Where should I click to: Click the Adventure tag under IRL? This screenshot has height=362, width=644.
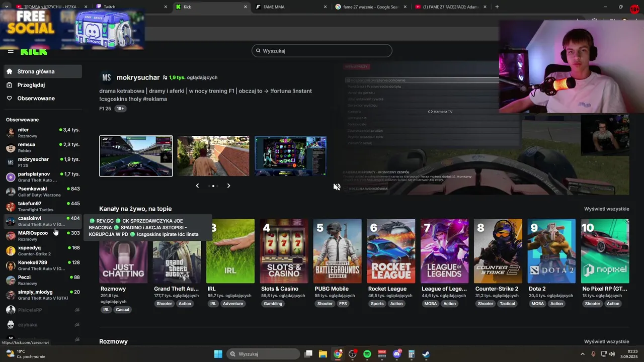tap(233, 304)
